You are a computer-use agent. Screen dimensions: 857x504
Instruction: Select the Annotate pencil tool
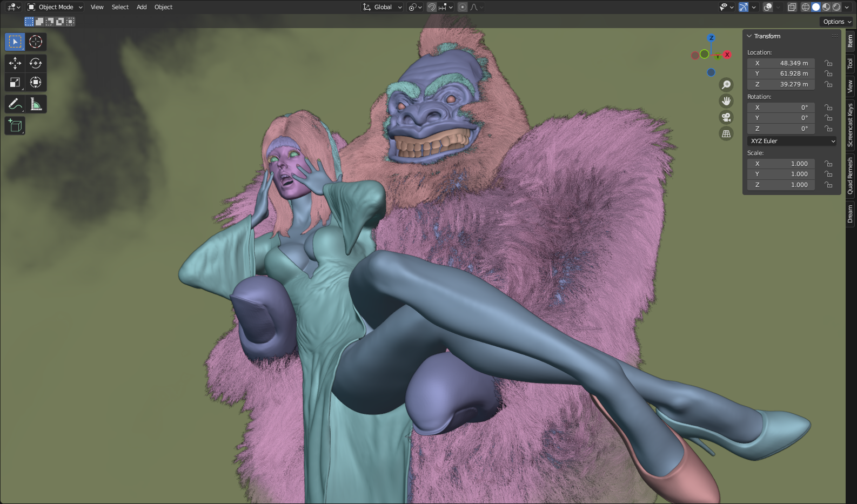click(x=15, y=104)
